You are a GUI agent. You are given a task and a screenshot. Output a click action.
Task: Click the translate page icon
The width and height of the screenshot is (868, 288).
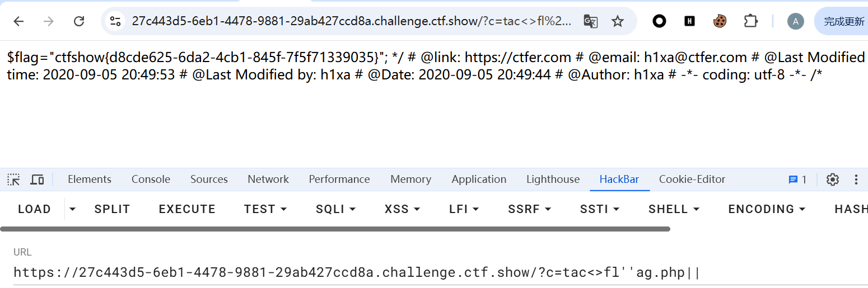pyautogui.click(x=590, y=21)
